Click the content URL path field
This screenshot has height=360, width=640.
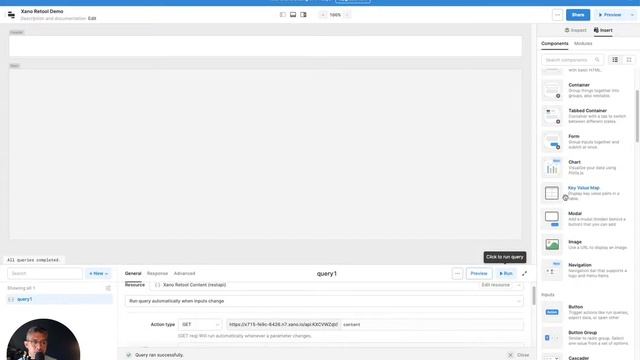[x=432, y=324]
